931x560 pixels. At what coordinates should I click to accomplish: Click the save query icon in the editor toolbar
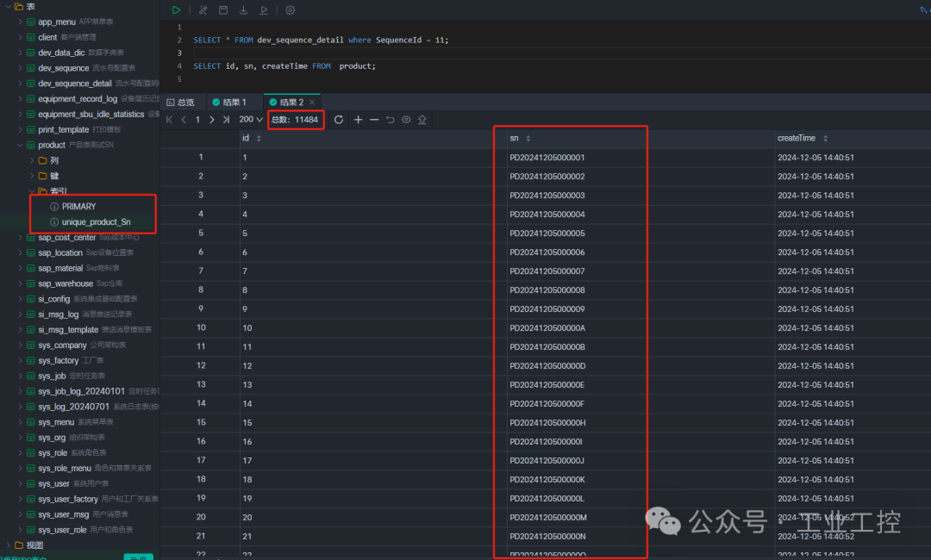223,10
